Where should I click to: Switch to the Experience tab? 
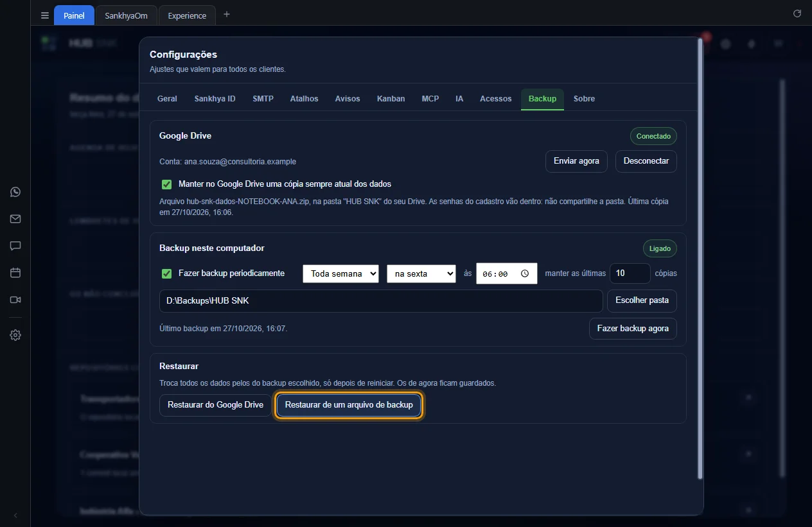click(x=187, y=15)
